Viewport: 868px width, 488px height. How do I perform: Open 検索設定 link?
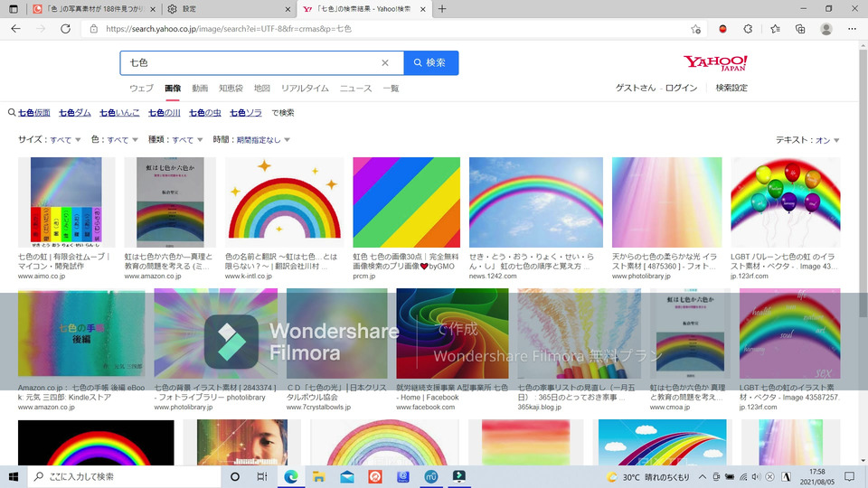pyautogui.click(x=731, y=88)
